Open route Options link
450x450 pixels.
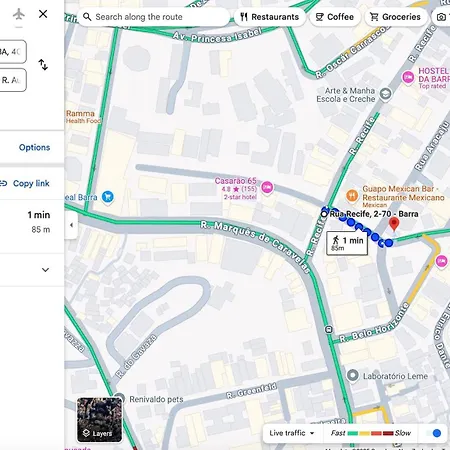coord(34,147)
